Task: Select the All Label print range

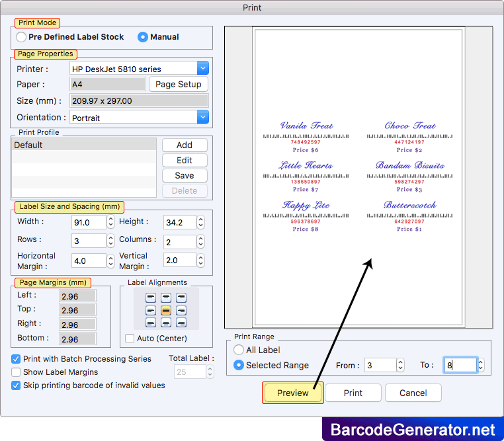Action: 239,350
